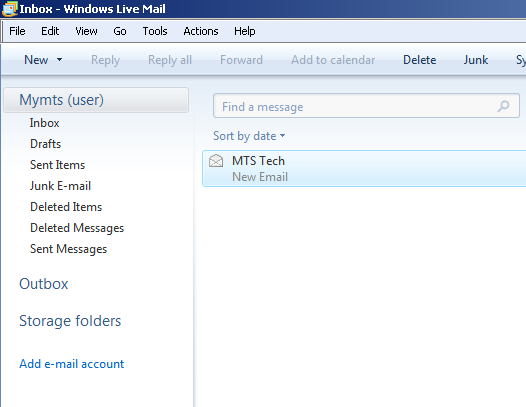Select the Deleted Messages folder
The width and height of the screenshot is (526, 407).
click(x=77, y=228)
